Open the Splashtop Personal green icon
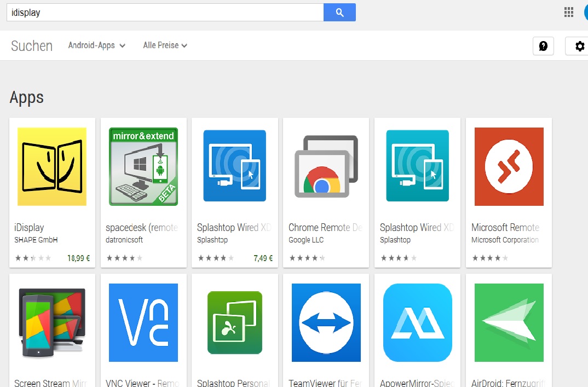The image size is (588, 387). 235,322
